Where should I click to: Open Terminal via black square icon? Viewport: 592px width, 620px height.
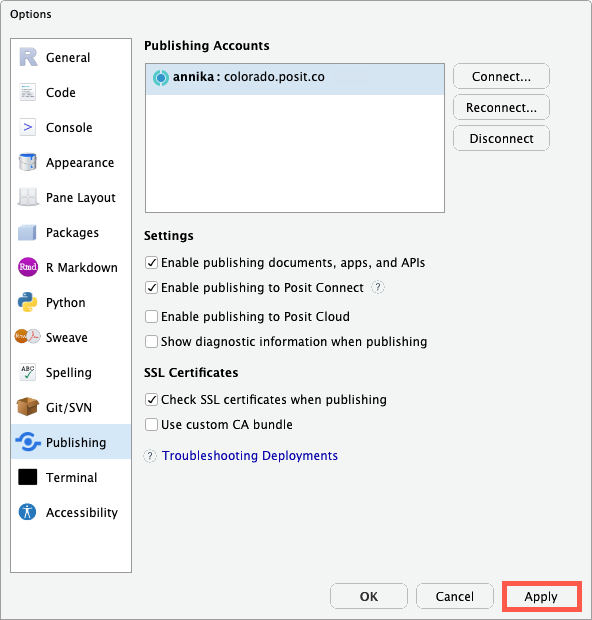tap(28, 477)
